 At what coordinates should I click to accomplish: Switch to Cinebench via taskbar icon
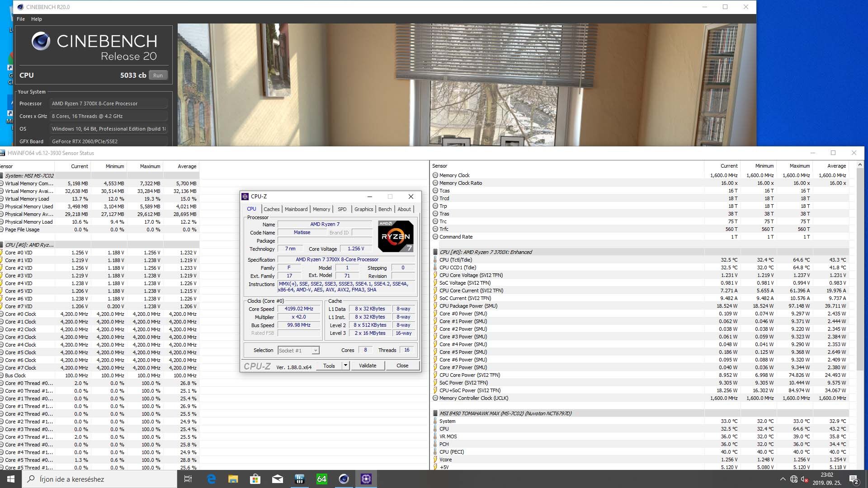(344, 479)
